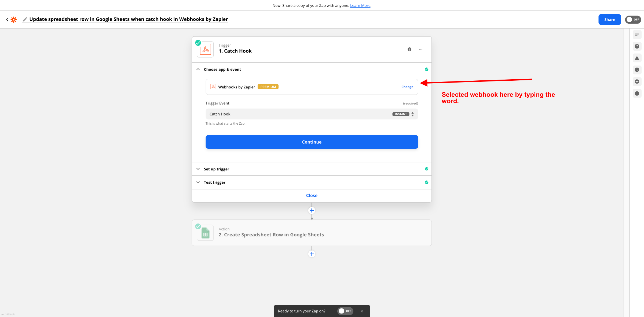Open the info icon in right sidebar
Image resolution: width=644 pixels, height=317 pixels.
(637, 94)
